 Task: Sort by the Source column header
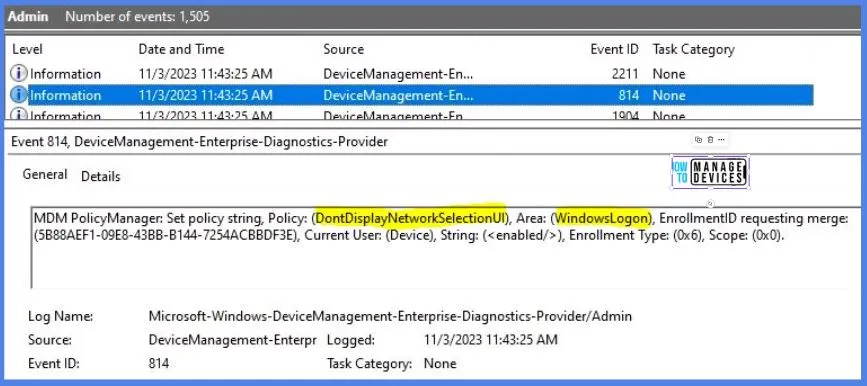pyautogui.click(x=343, y=49)
